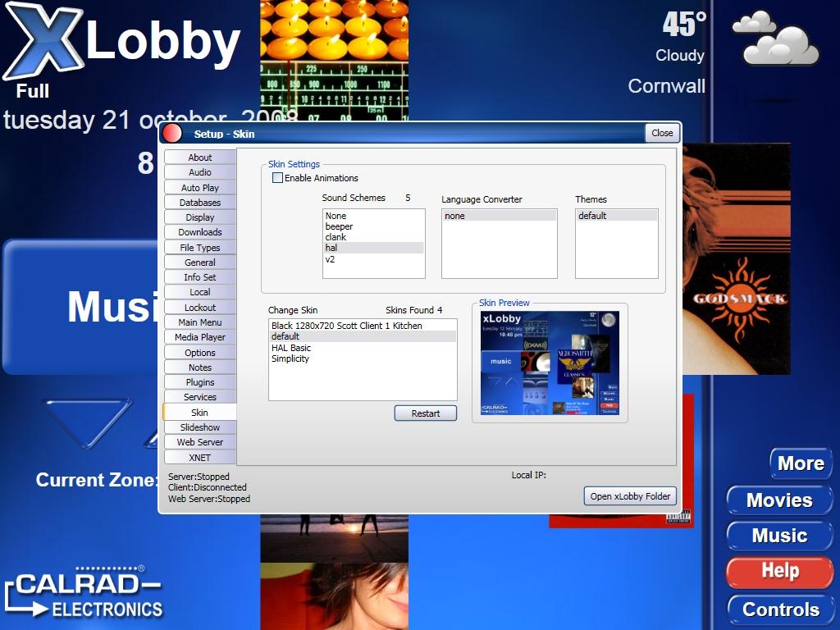Image resolution: width=840 pixels, height=630 pixels.
Task: Select the File Types section
Action: coord(200,248)
